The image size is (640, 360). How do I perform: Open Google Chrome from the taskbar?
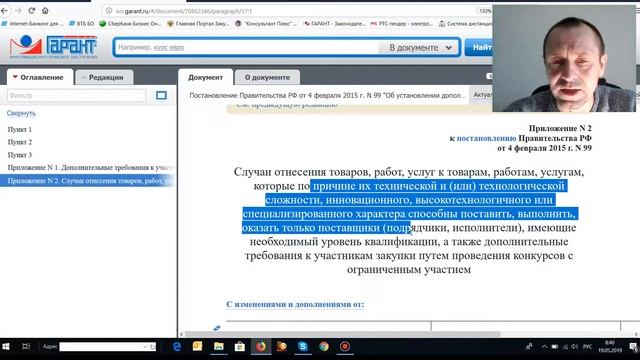click(324, 347)
